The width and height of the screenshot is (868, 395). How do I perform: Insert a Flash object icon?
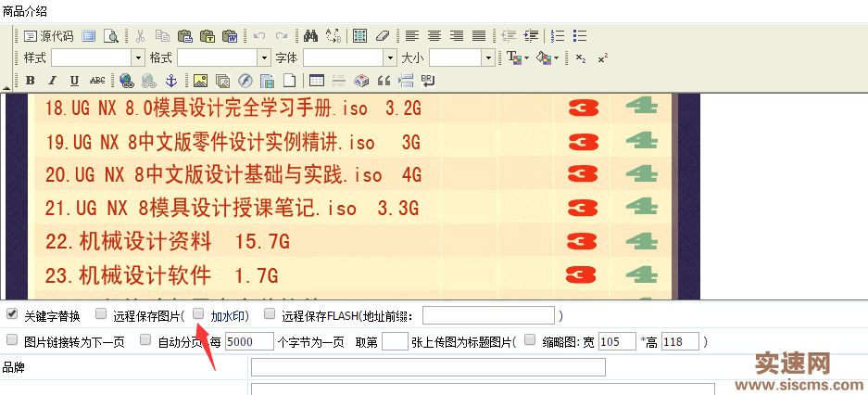(245, 81)
